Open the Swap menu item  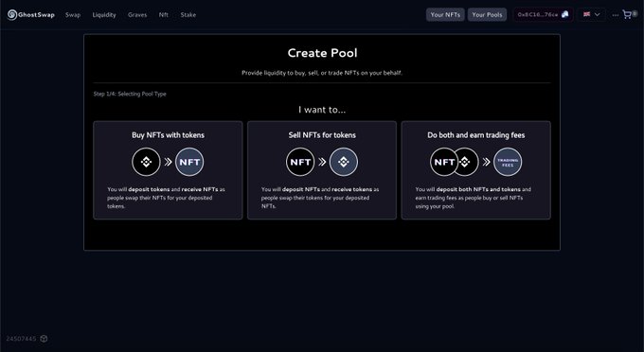[x=73, y=15]
